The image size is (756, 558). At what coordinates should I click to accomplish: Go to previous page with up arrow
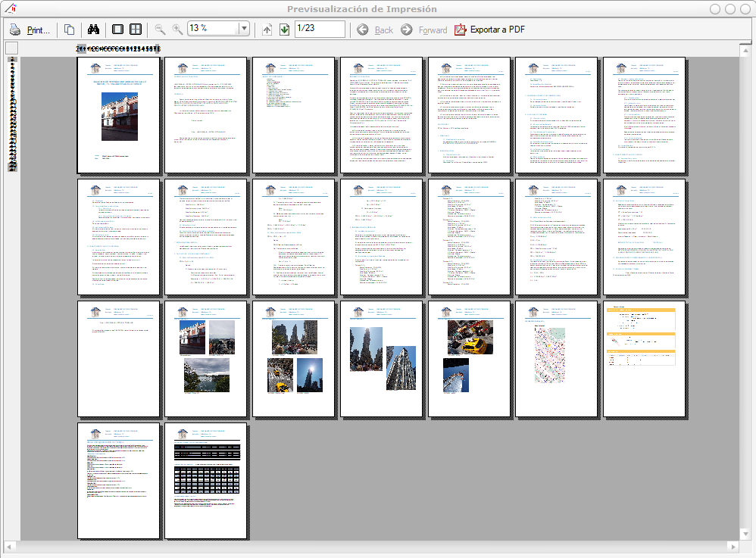click(267, 30)
